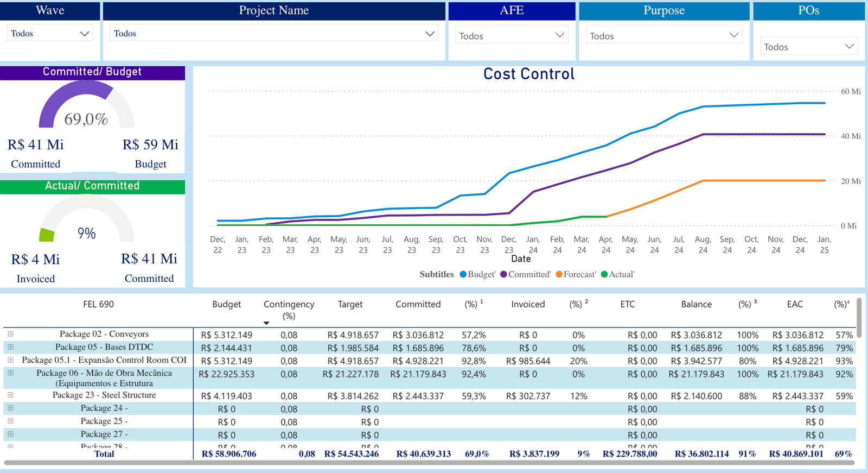The height and width of the screenshot is (473, 868).
Task: Expand Package 05.1 Expansão Control Room row
Action: pos(10,360)
